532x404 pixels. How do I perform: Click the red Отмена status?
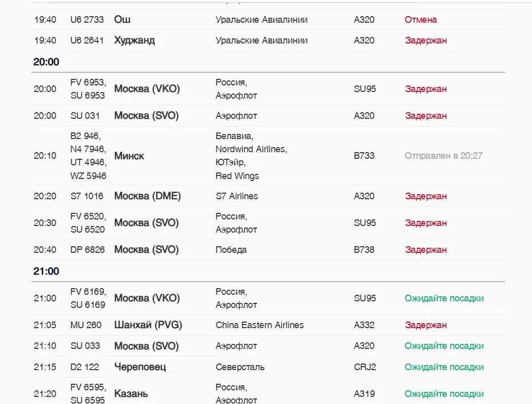pos(421,20)
